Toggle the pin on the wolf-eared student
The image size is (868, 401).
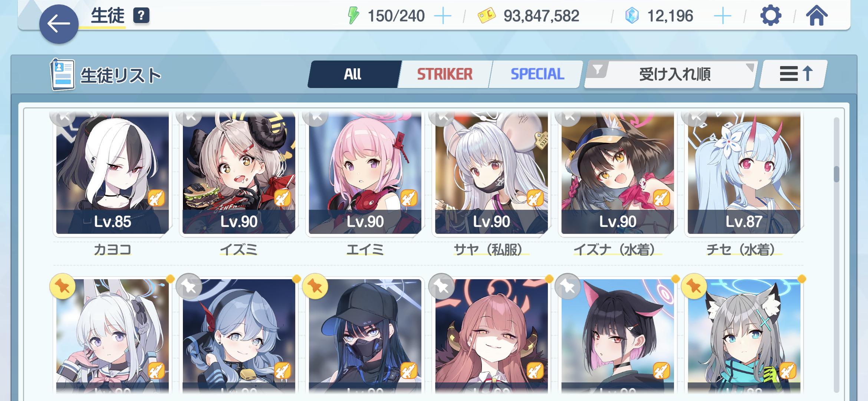(x=694, y=287)
